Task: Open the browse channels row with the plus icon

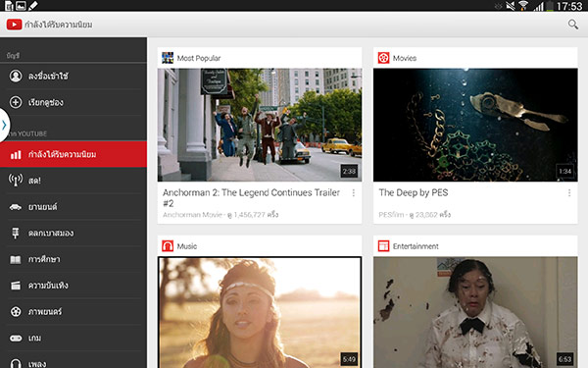Action: coord(73,102)
